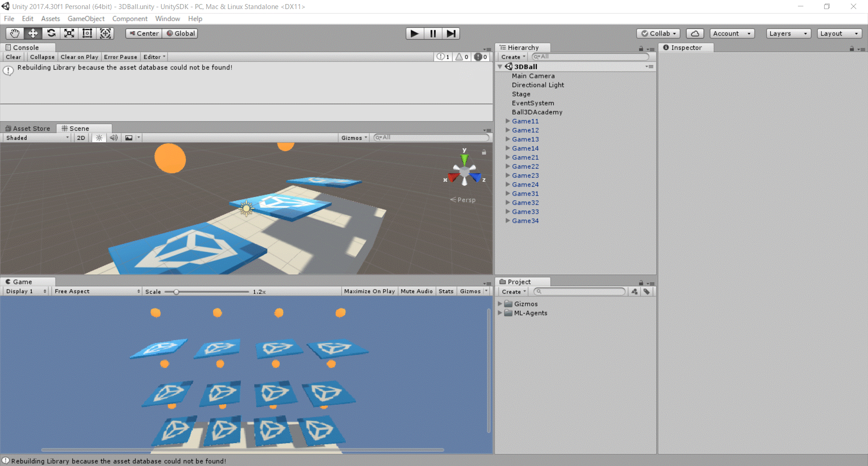Viewport: 868px width, 466px height.
Task: Select the Hand tool
Action: pyautogui.click(x=15, y=33)
